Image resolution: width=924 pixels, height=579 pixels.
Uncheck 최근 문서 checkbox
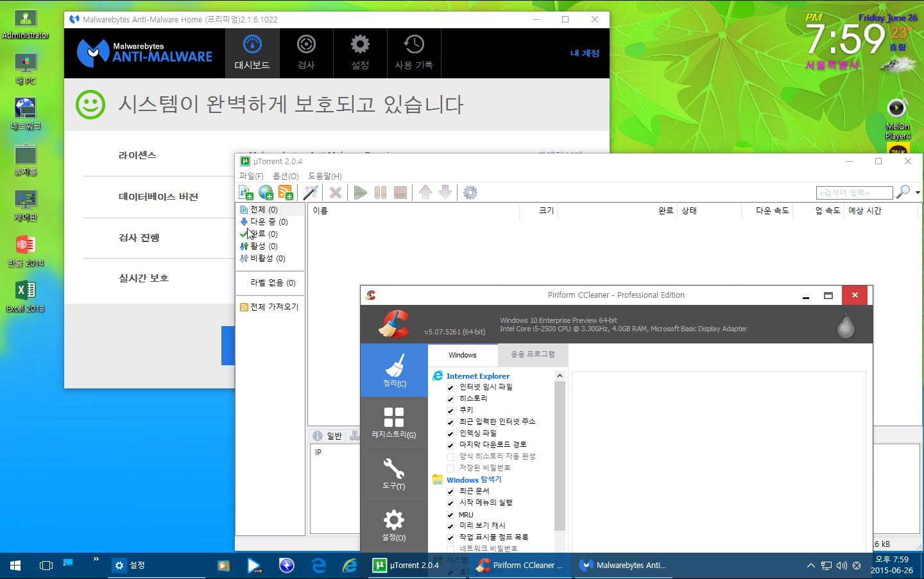point(450,492)
